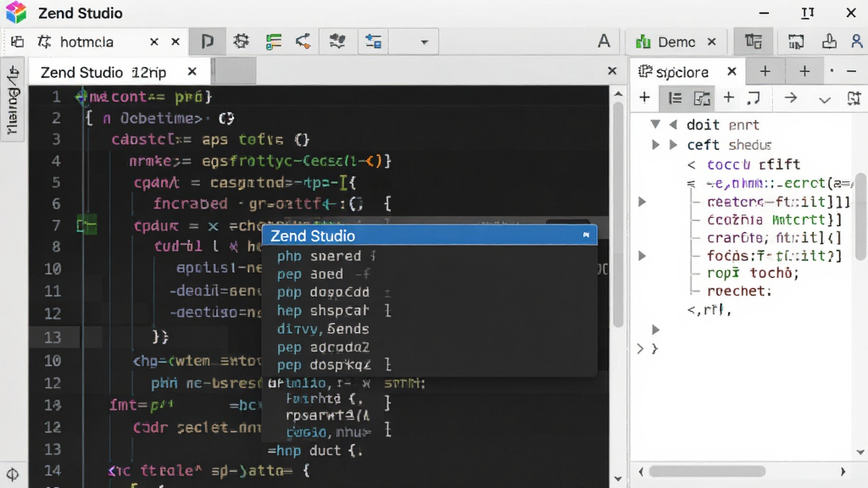Click the blue indent lines toolbar icon
Viewport: 868px width, 488px height.
coord(373,42)
